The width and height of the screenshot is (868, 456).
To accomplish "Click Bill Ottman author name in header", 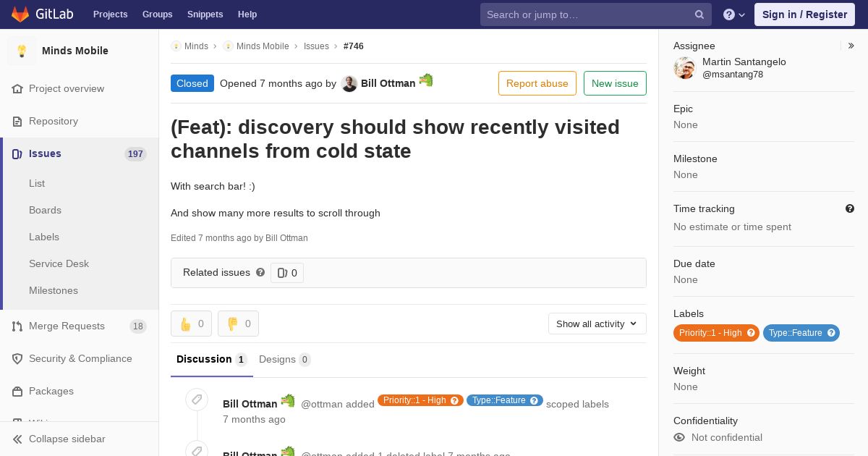I will coord(388,83).
